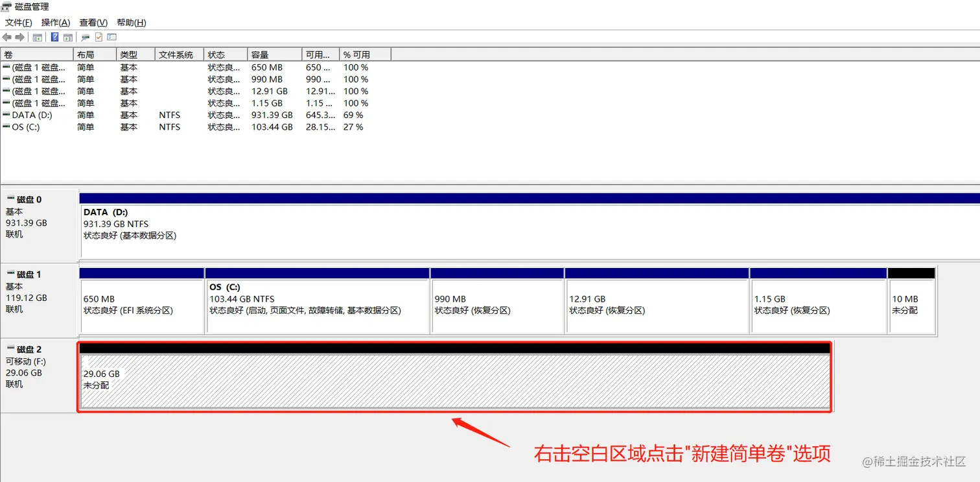Click the 12.91 GB capacity cell in list
Viewport: 980px width, 482px height.
(270, 91)
